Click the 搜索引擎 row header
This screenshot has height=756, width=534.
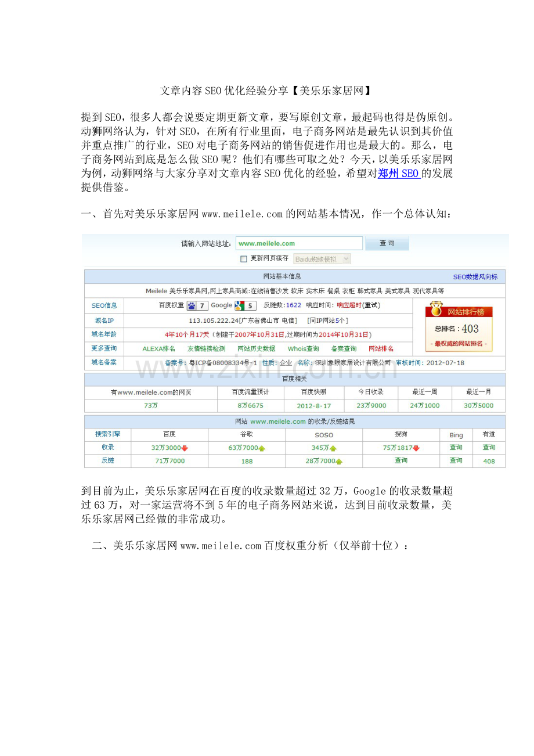pos(108,434)
